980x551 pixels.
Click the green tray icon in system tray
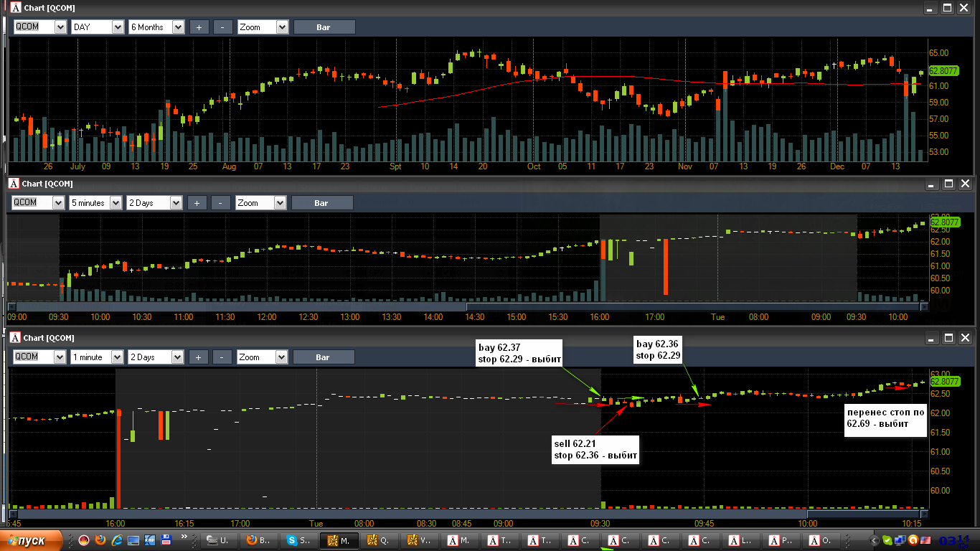point(888,540)
